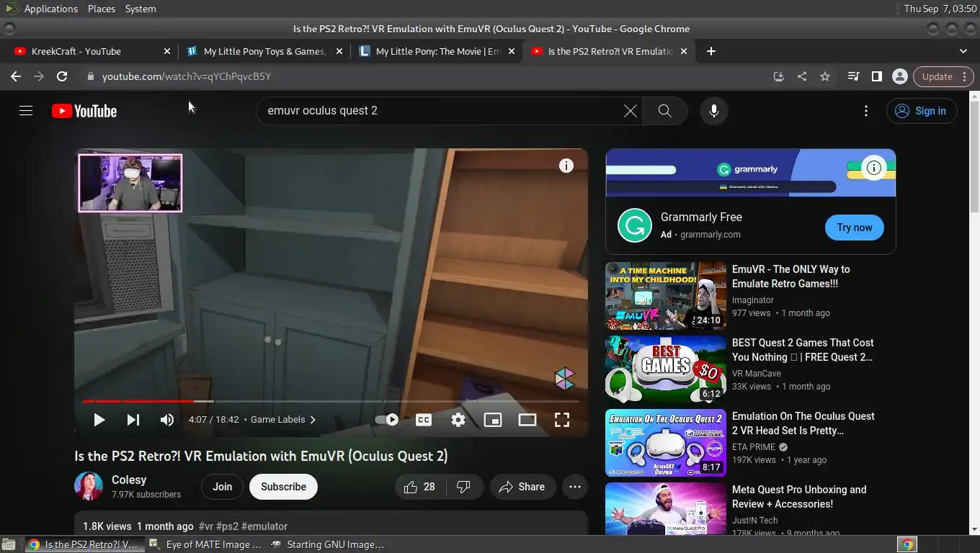Switch to My Little Pony: The Movie tab
Image resolution: width=980 pixels, height=553 pixels.
pyautogui.click(x=438, y=51)
